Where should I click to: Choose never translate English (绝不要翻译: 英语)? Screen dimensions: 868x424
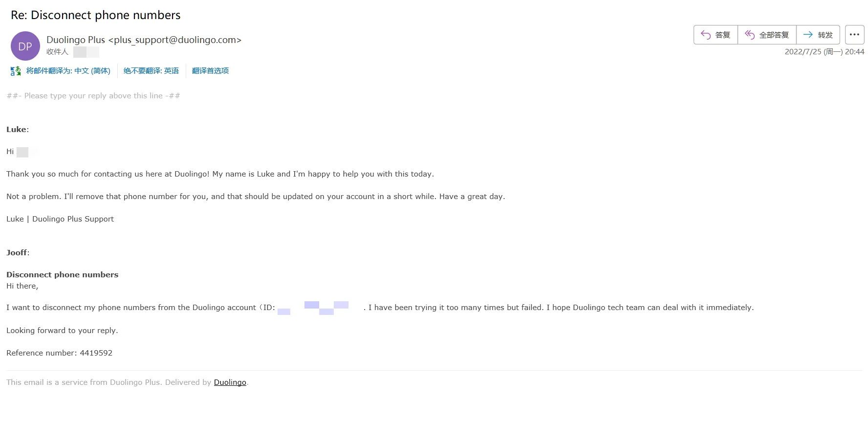[x=151, y=71]
